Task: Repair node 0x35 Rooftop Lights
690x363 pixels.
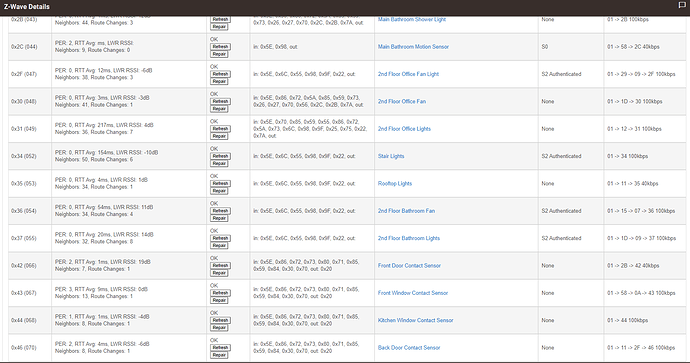Action: tap(219, 191)
